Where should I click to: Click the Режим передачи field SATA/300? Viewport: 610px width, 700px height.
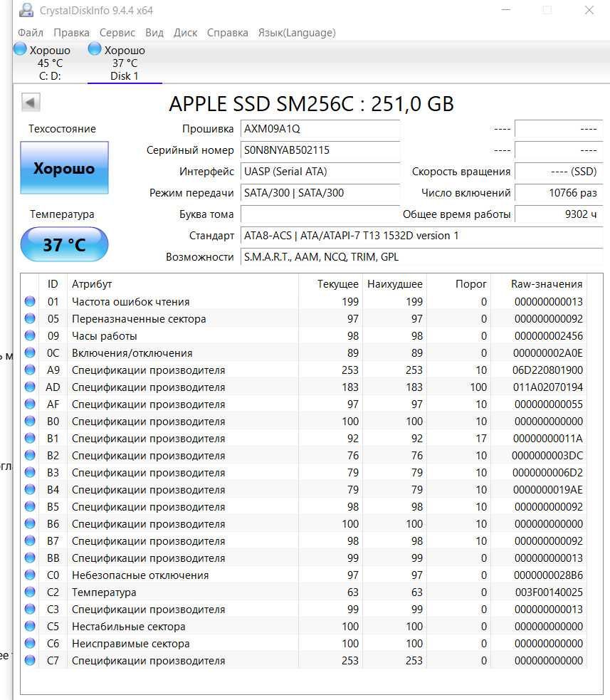[320, 193]
